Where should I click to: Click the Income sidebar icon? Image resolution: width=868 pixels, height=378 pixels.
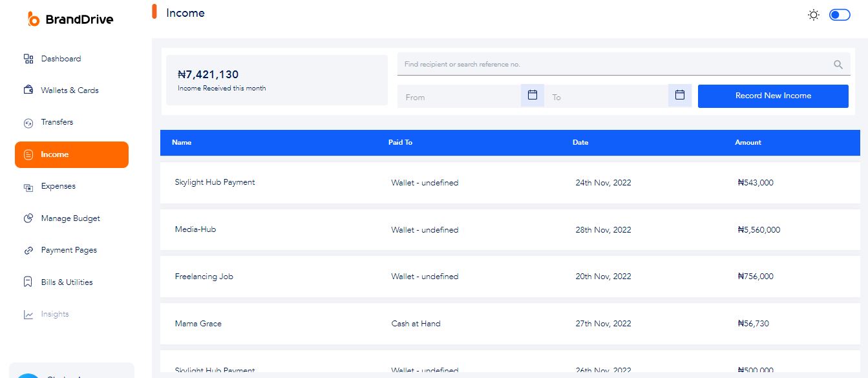click(28, 154)
